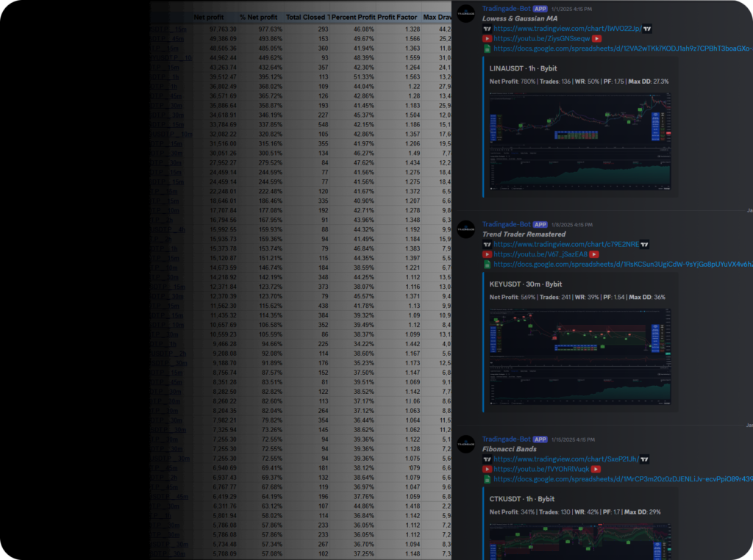
Task: Open TradingView chart link c79E2NRE
Action: 566,245
